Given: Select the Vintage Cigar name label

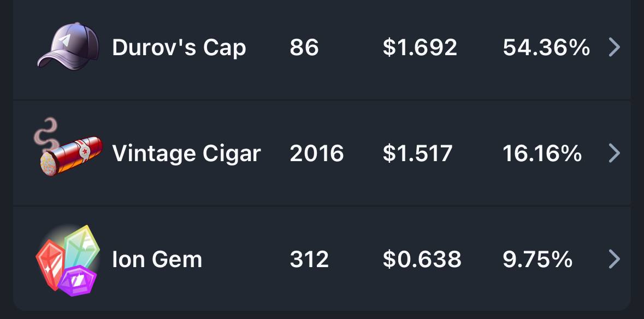Looking at the screenshot, I should coord(186,154).
